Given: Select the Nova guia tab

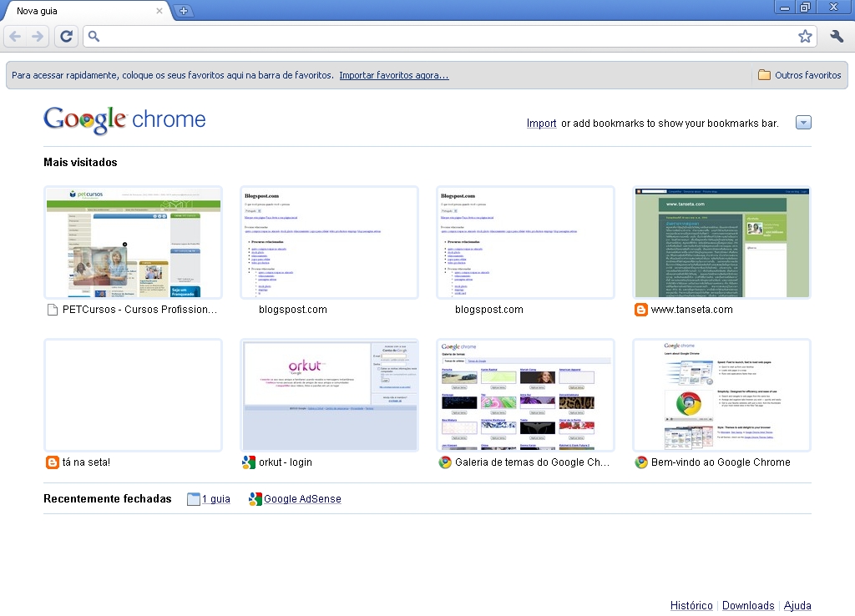Looking at the screenshot, I should [x=87, y=11].
